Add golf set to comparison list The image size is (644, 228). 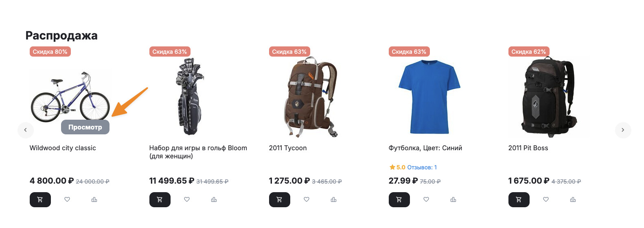[x=214, y=199]
